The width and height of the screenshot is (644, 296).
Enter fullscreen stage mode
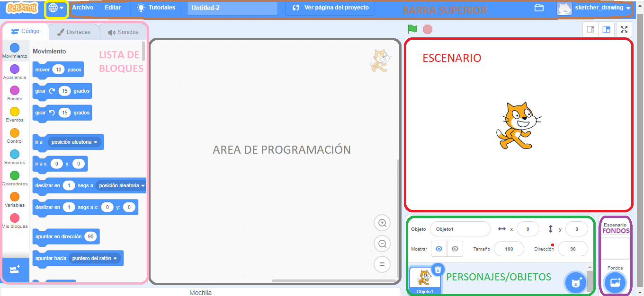click(x=624, y=29)
